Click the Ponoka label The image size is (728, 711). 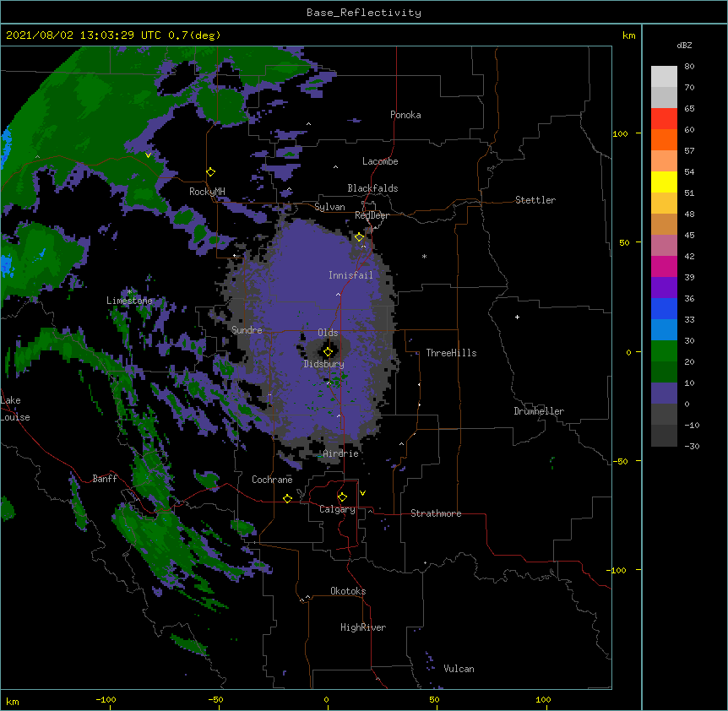coord(405,115)
